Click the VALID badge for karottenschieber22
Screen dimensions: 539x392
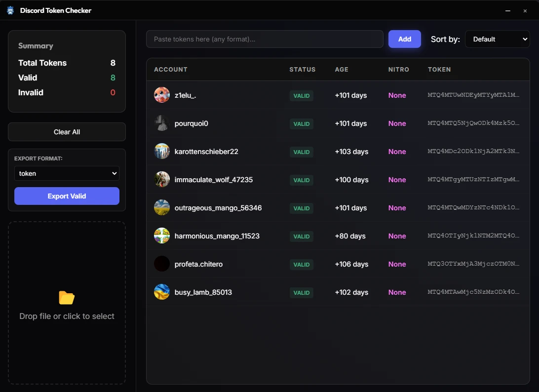pyautogui.click(x=302, y=152)
